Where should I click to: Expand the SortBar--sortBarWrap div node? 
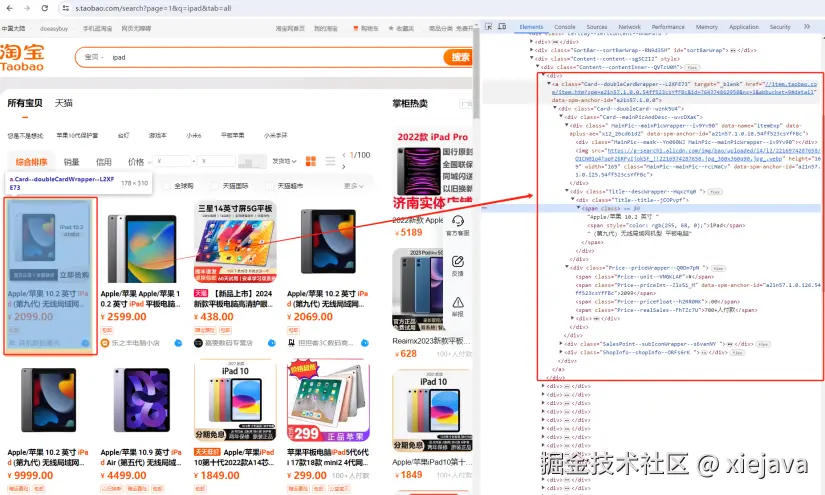pyautogui.click(x=531, y=50)
